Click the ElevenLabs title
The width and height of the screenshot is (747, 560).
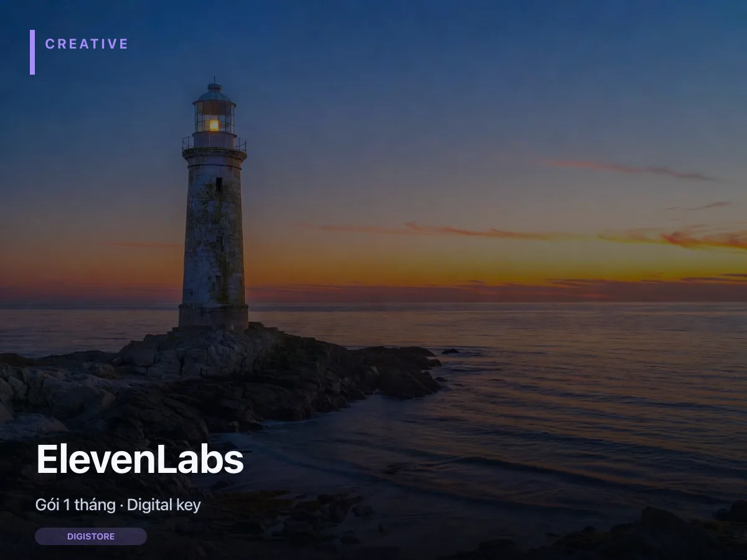140,460
